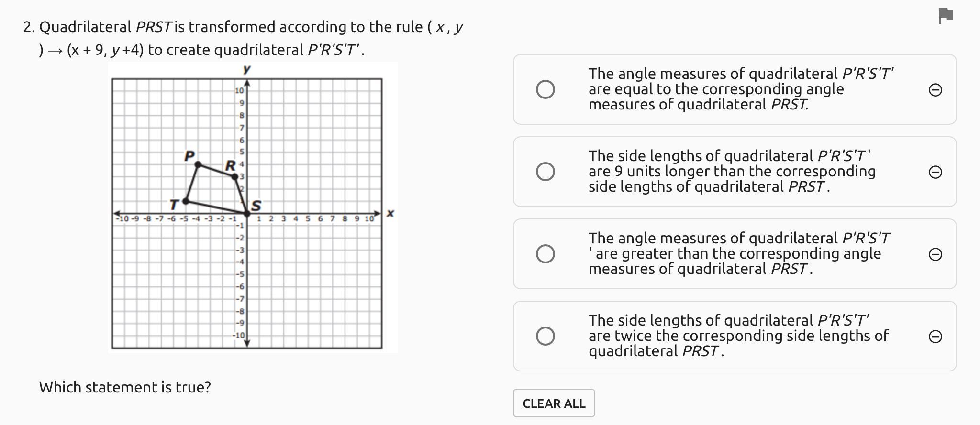Viewport: 980px width, 425px height.
Task: Eliminate the 'angle measures are greater' answer choice
Action: click(935, 254)
